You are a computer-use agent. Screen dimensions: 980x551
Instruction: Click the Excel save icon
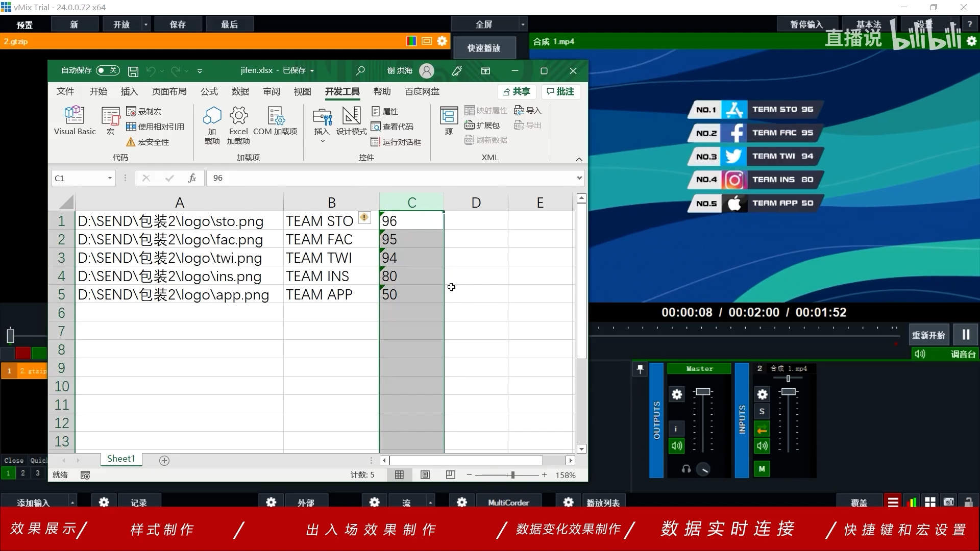(x=133, y=71)
